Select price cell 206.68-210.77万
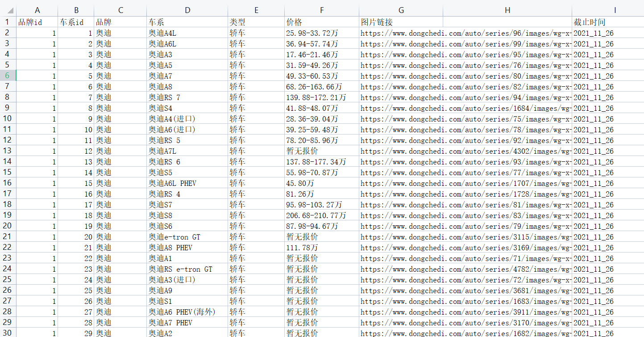The image size is (644, 337). click(322, 215)
